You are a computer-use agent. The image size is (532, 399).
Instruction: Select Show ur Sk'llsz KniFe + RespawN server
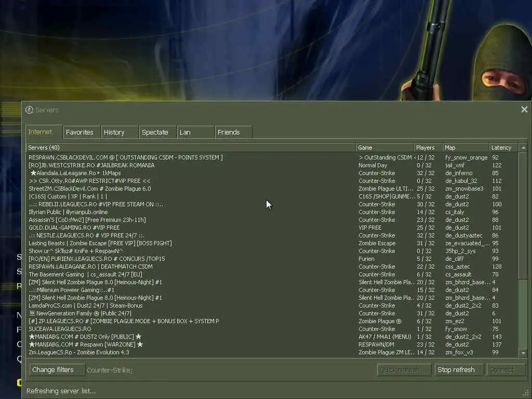(273, 251)
